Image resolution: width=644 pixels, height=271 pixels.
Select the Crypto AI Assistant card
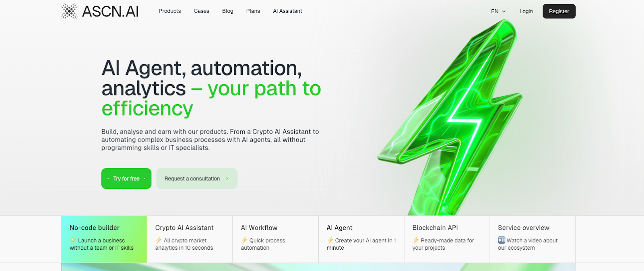pos(190,239)
